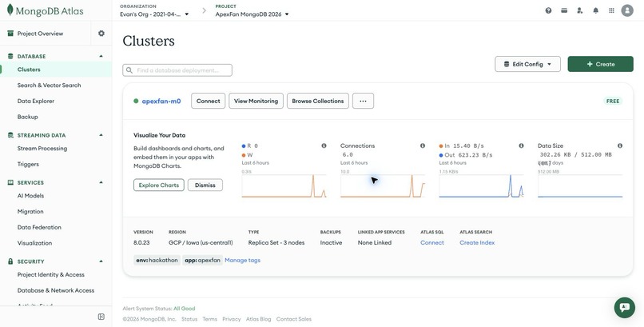This screenshot has height=327, width=644.
Task: Click info icon beside Connections chart
Action: pyautogui.click(x=423, y=146)
